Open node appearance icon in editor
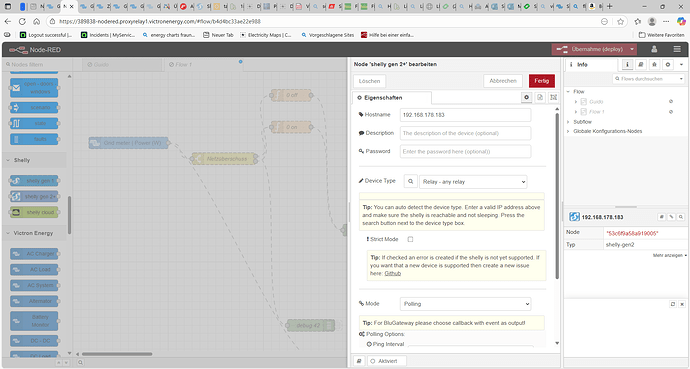 pos(554,97)
